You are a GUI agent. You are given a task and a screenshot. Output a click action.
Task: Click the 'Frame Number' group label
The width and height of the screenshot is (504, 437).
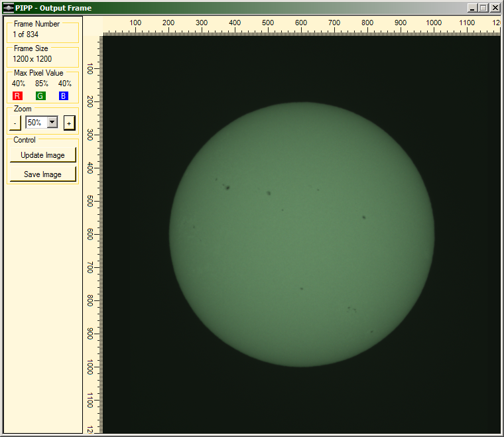pos(36,24)
